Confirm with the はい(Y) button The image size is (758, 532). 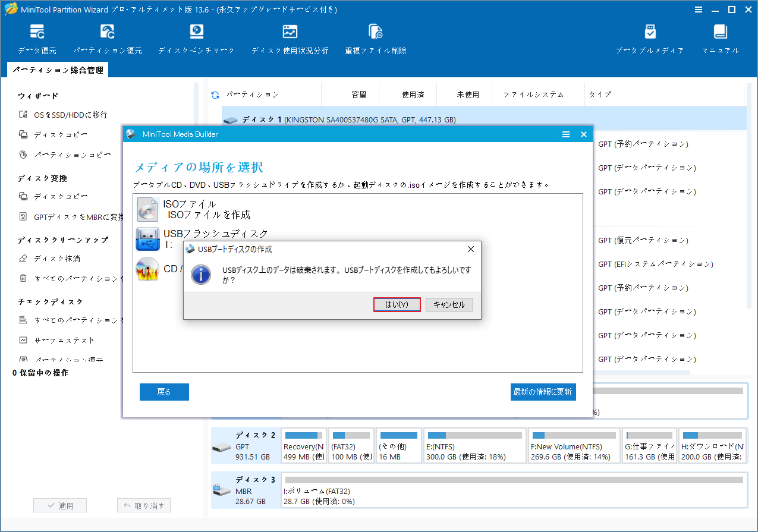pos(397,304)
